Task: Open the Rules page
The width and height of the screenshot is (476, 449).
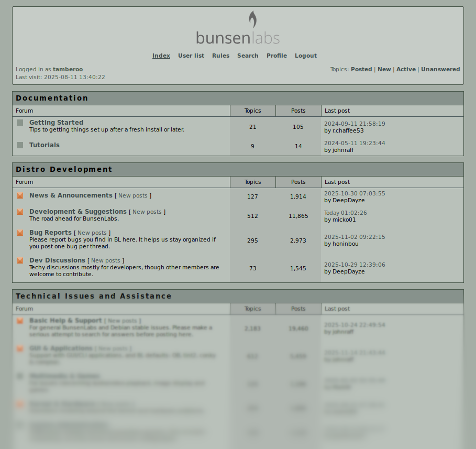Action: click(x=220, y=56)
